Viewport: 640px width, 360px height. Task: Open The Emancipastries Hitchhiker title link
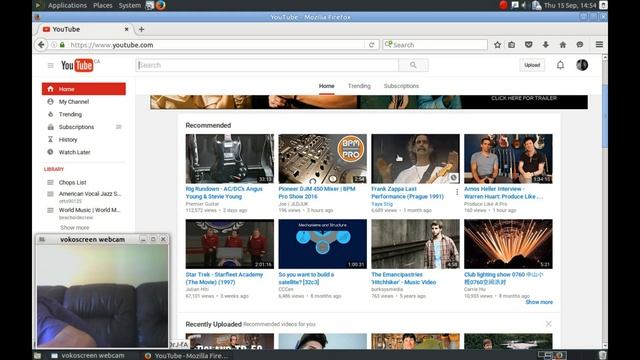pos(404,278)
